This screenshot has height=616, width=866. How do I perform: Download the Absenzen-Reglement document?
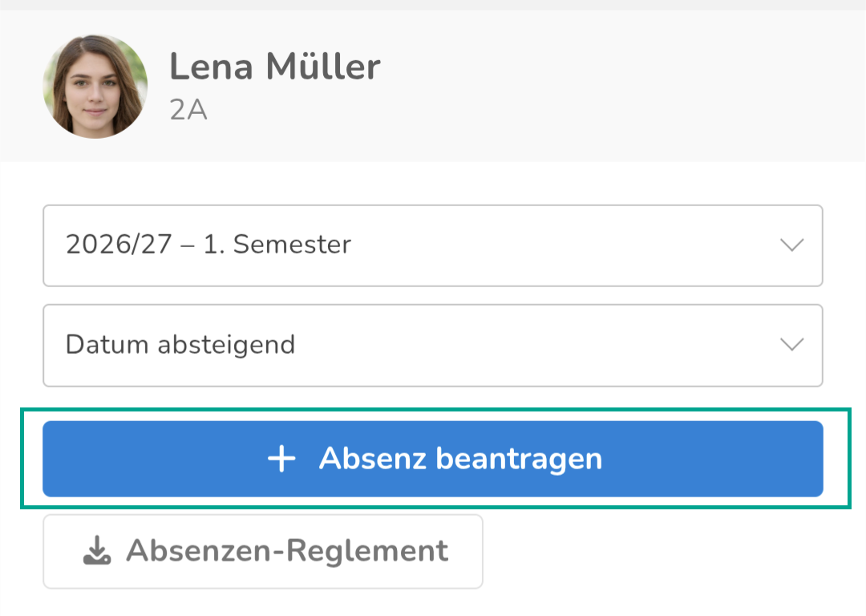(x=263, y=551)
